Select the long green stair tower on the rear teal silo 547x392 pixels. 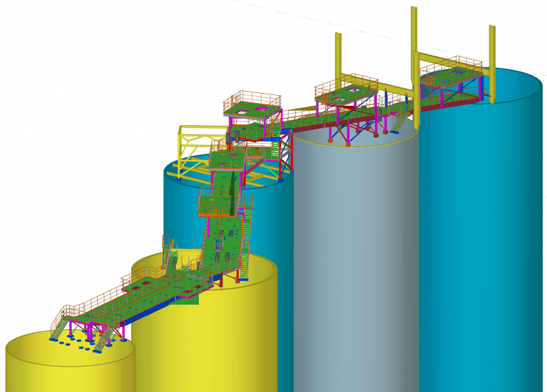(246, 239)
